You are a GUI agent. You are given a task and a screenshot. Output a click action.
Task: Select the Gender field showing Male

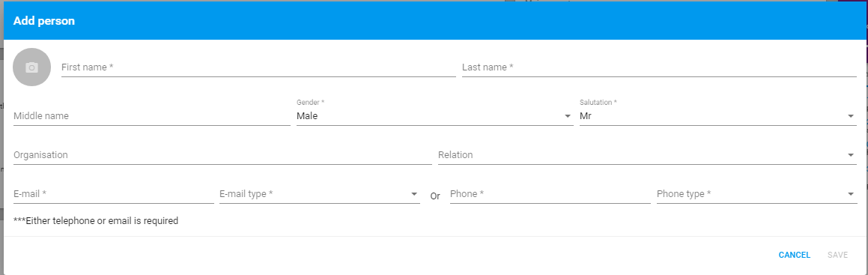tap(434, 116)
